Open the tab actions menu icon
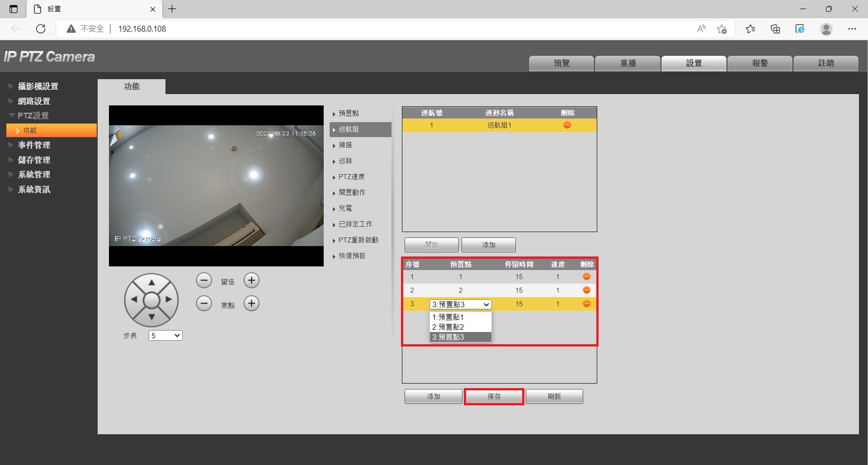The width and height of the screenshot is (868, 465). 14,9
